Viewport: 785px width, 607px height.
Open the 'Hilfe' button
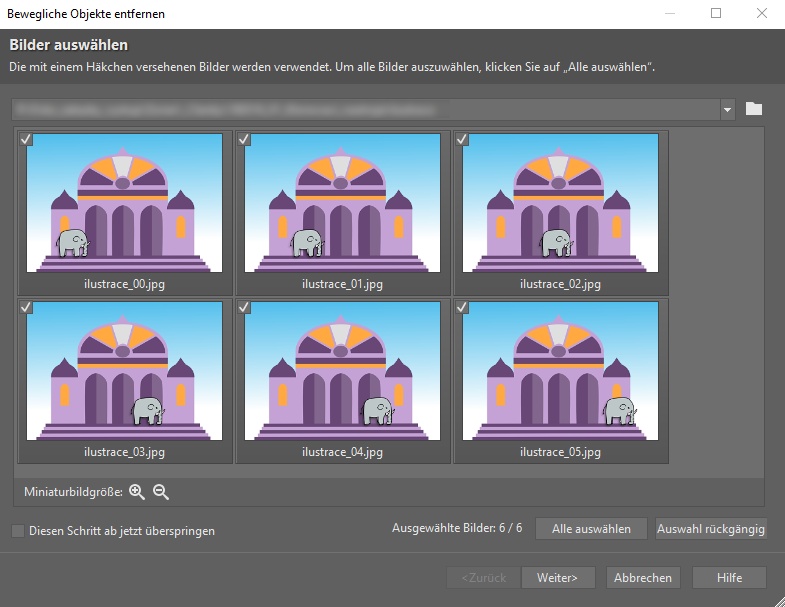pyautogui.click(x=729, y=577)
